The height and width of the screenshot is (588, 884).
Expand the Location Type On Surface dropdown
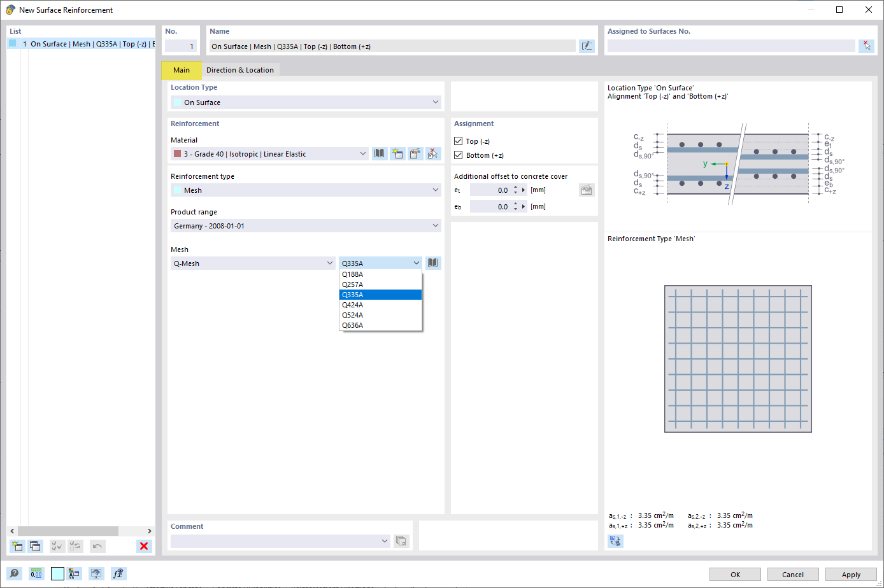[x=306, y=102]
